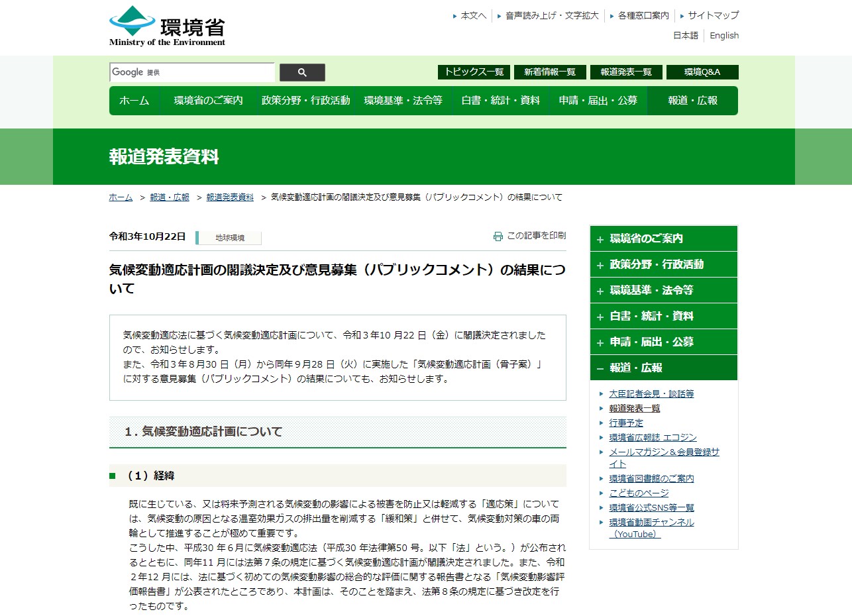Viewport: 852px width, 616px height.
Task: Open the 環境基準・法令等 navigation tab
Action: (403, 101)
